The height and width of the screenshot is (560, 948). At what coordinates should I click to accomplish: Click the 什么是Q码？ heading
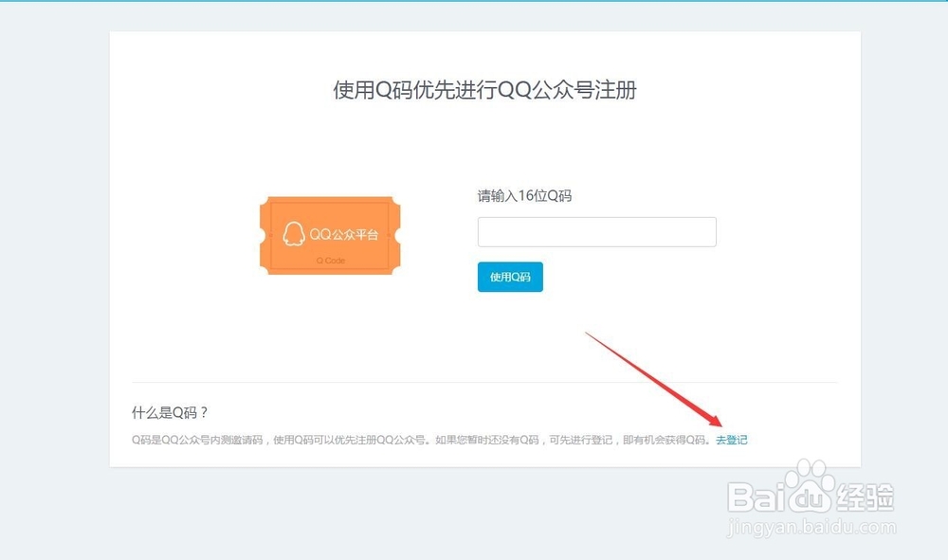click(x=170, y=412)
